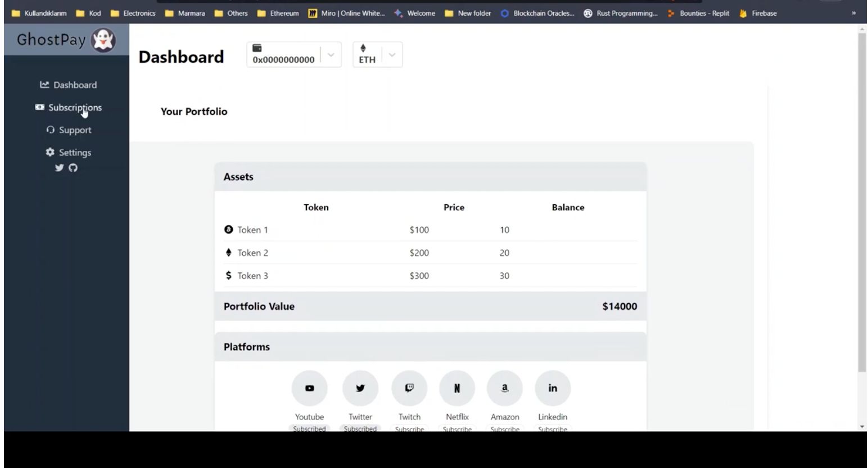Open the Rust Programming bookmark
The height and width of the screenshot is (468, 868).
[621, 13]
